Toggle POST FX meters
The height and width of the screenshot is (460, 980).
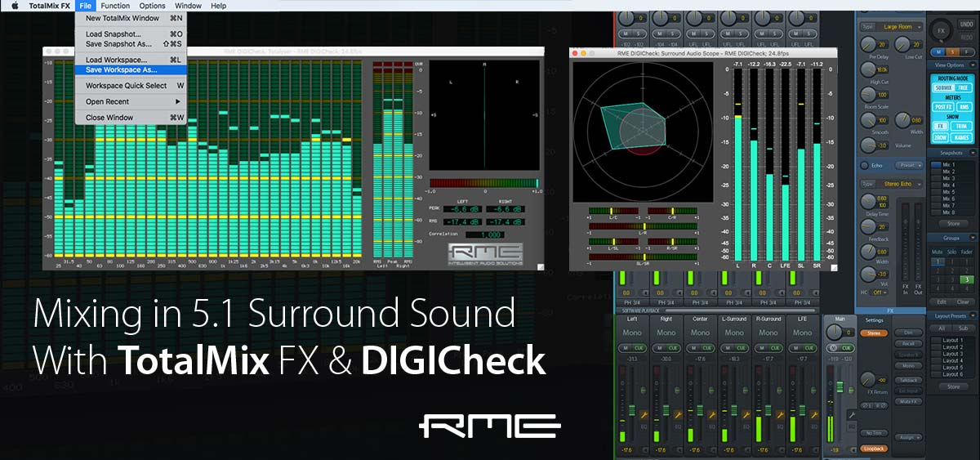942,107
